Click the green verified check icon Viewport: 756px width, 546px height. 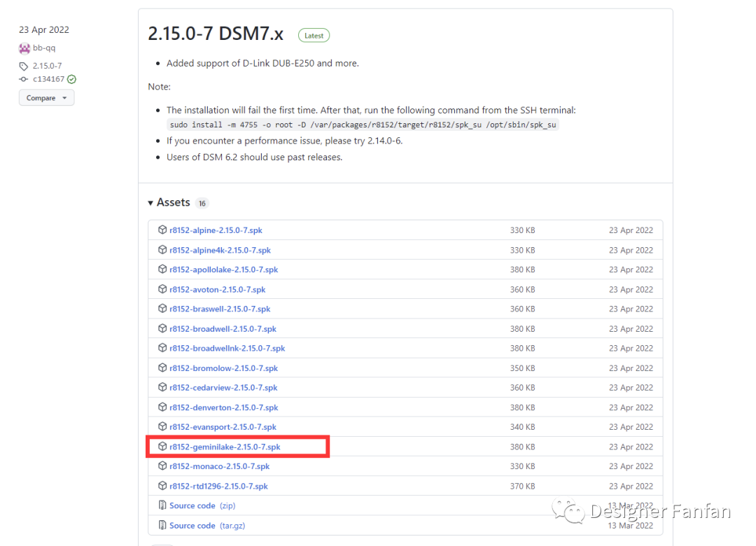[72, 79]
